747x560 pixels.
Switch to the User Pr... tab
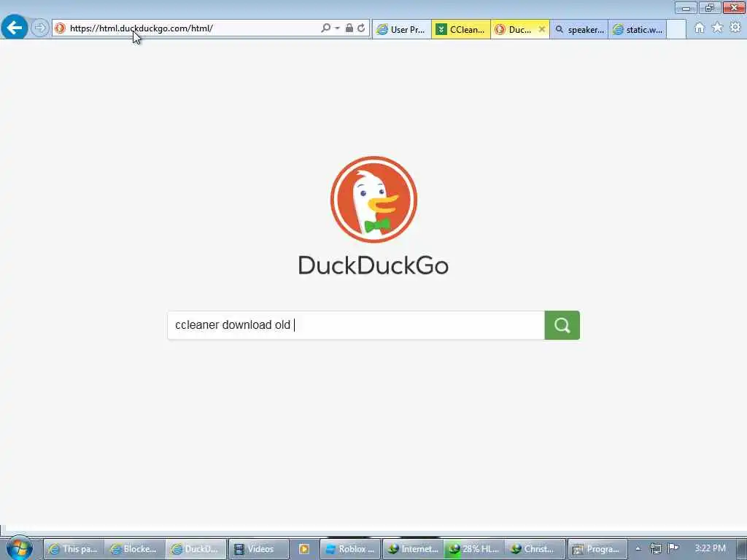(402, 29)
